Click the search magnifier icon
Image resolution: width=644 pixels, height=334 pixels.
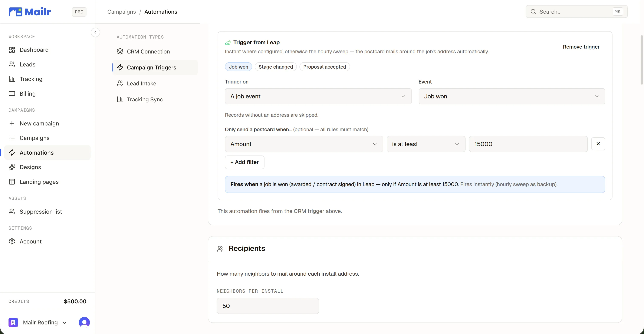(533, 12)
